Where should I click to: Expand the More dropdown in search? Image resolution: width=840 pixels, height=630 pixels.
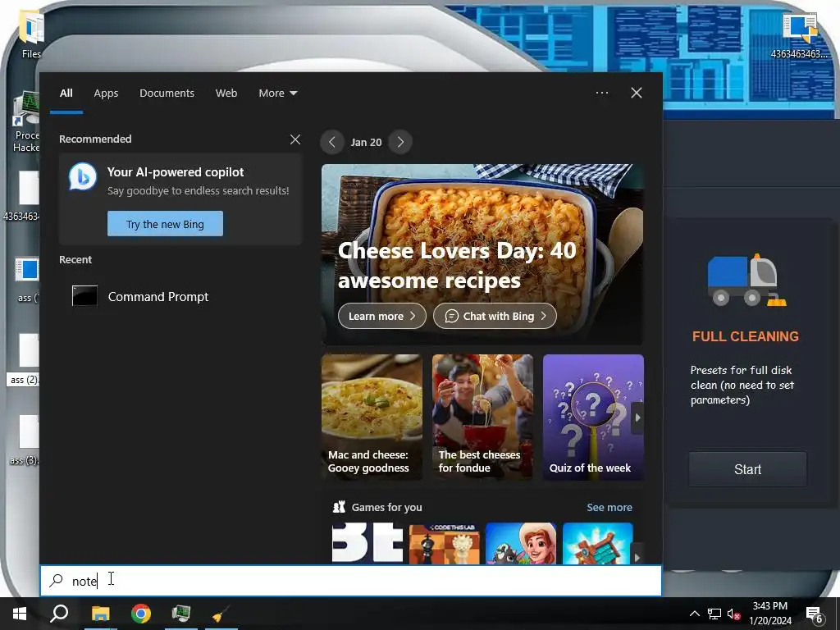(277, 94)
